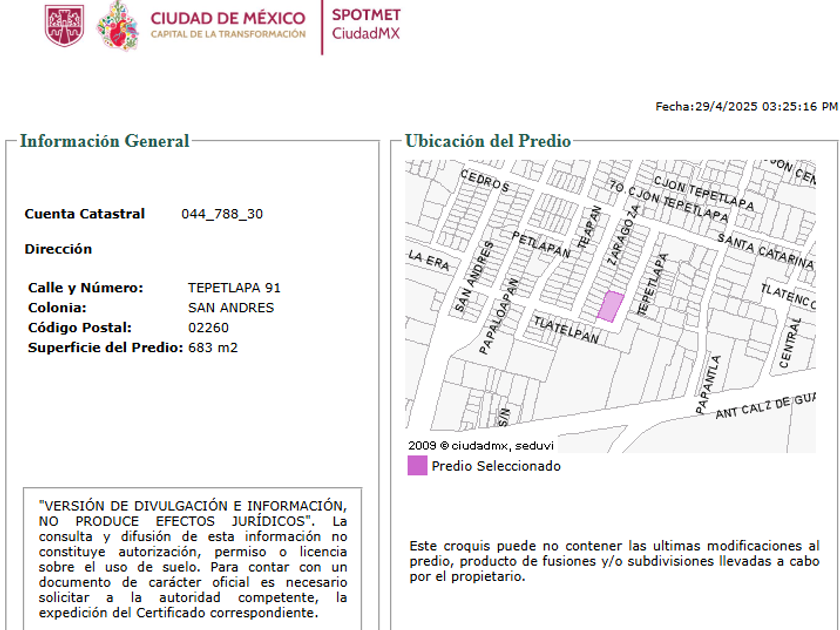
Task: Select the colonia value SAN ANDRES
Action: point(231,308)
